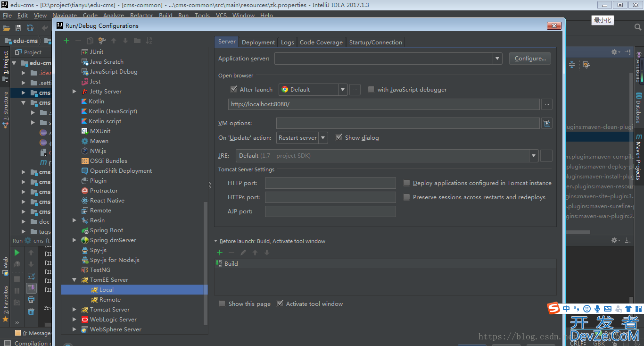Toggle Show this page checkbox
Screen dimensions: 644x346
(222, 304)
